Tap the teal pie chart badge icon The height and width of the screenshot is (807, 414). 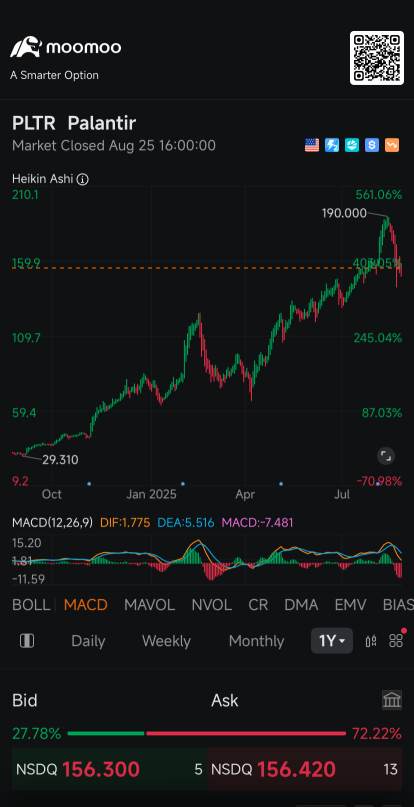tap(352, 146)
